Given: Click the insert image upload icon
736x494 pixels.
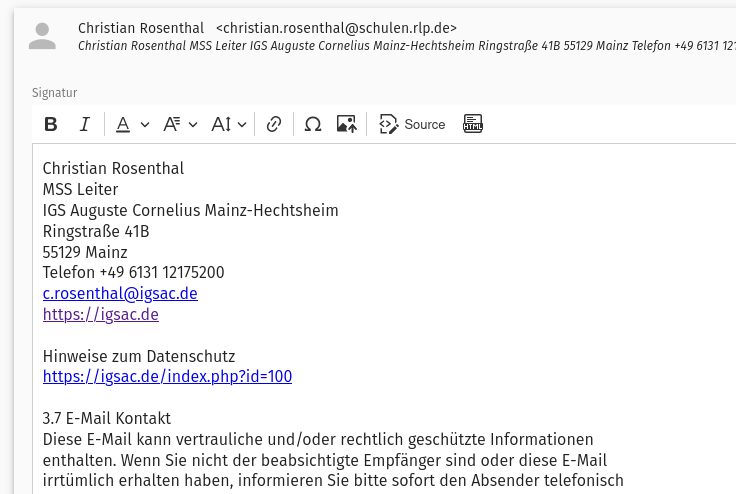Looking at the screenshot, I should coord(347,124).
